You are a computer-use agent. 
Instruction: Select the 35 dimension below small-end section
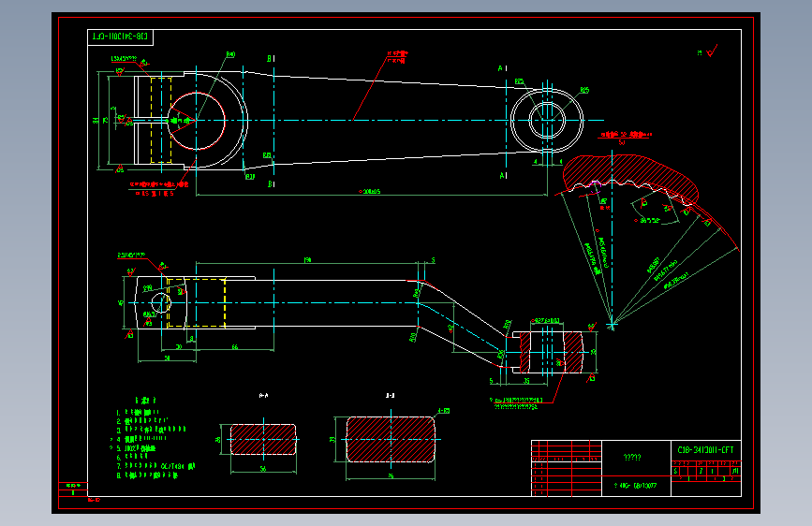(526, 381)
